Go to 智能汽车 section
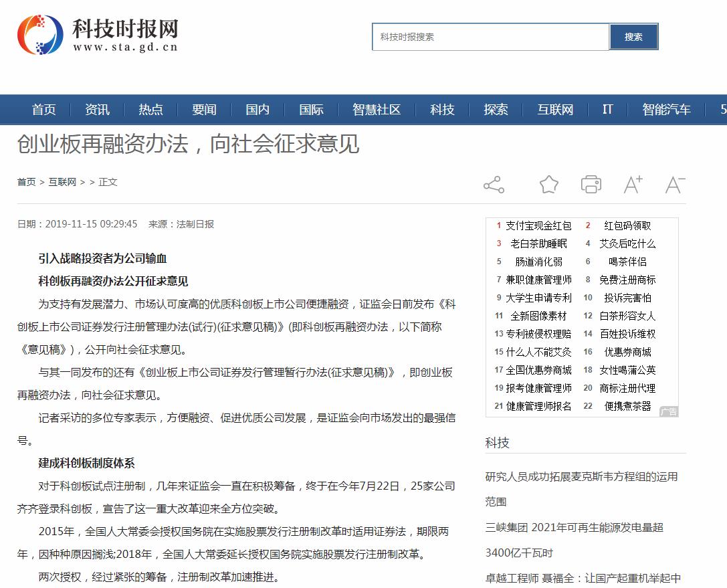Screen dimensions: 727x588 click(666, 110)
